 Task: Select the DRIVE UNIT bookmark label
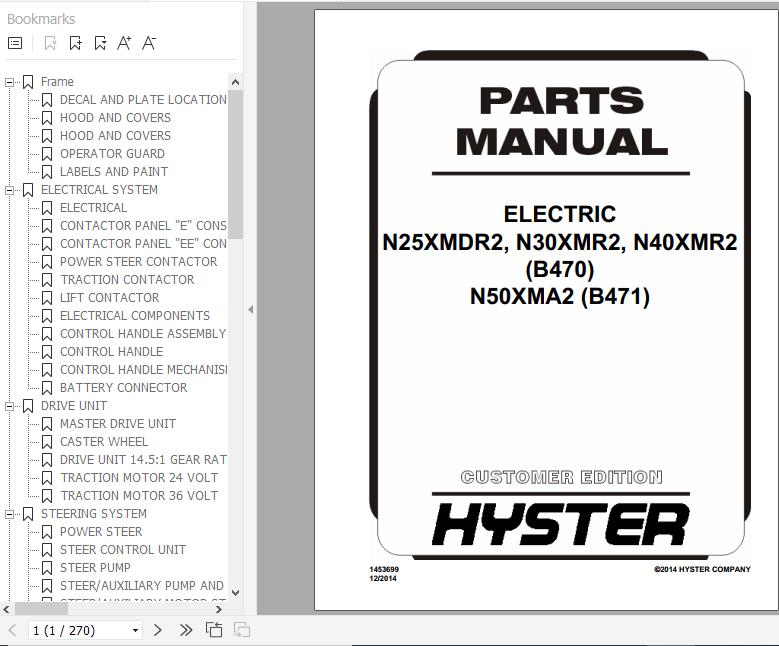(74, 406)
